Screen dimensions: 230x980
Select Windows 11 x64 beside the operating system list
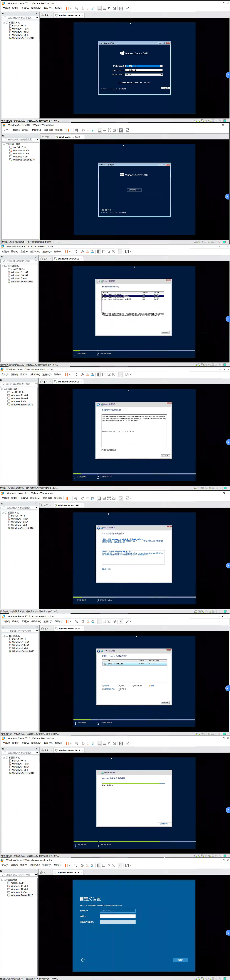pyautogui.click(x=19, y=272)
